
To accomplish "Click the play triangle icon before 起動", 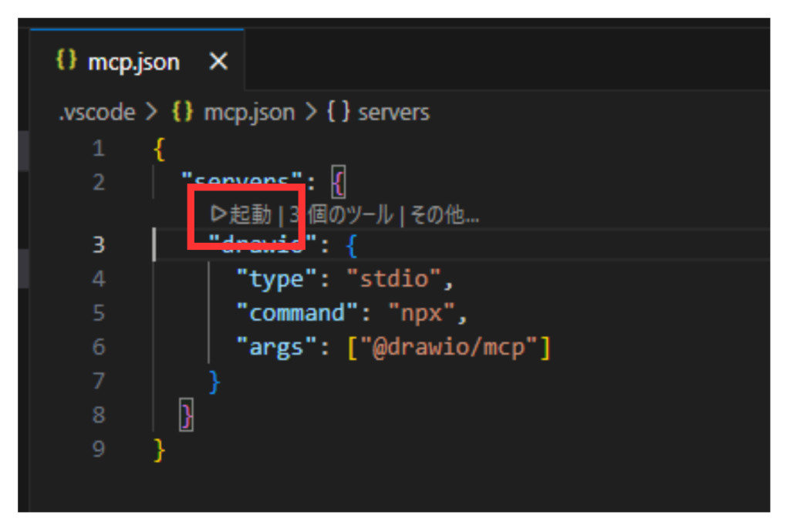I will click(x=218, y=214).
